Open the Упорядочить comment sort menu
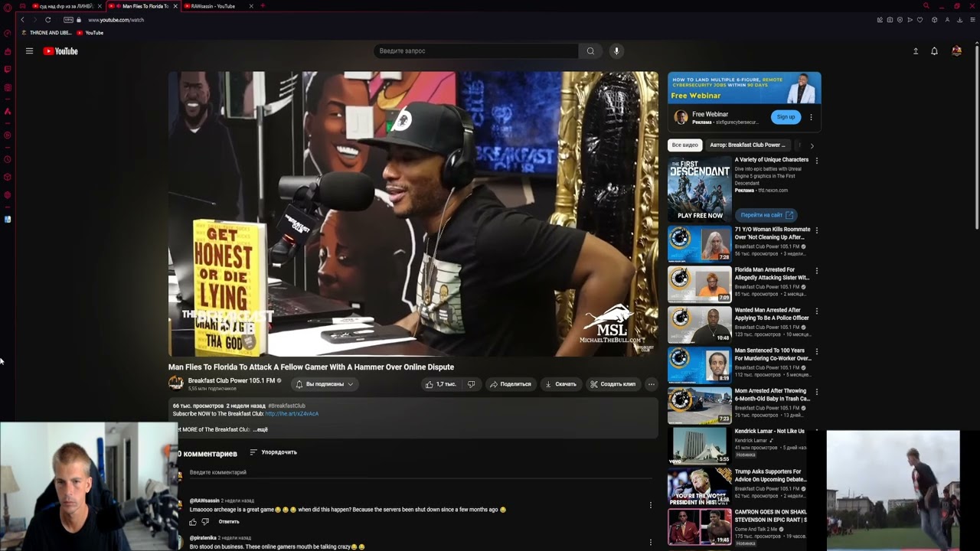This screenshot has width=980, height=551. 273,452
